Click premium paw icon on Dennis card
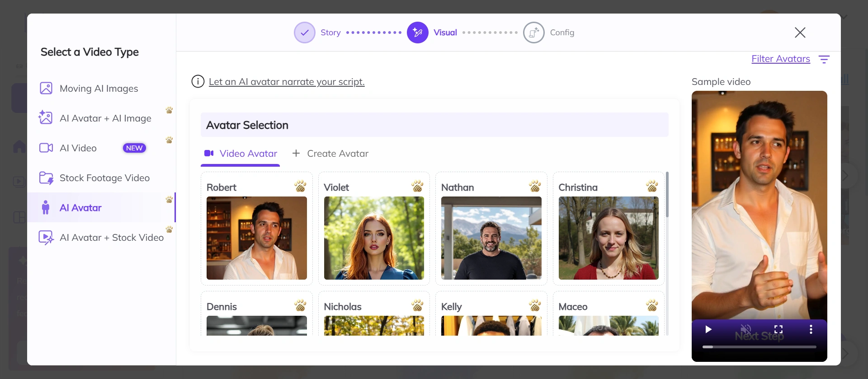The width and height of the screenshot is (868, 379). [x=300, y=305]
